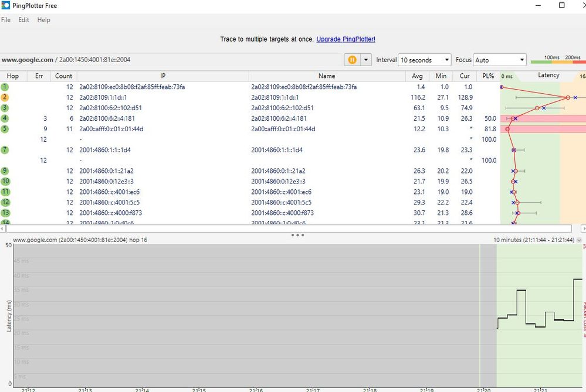Open the Help menu
The image size is (586, 392).
43,19
